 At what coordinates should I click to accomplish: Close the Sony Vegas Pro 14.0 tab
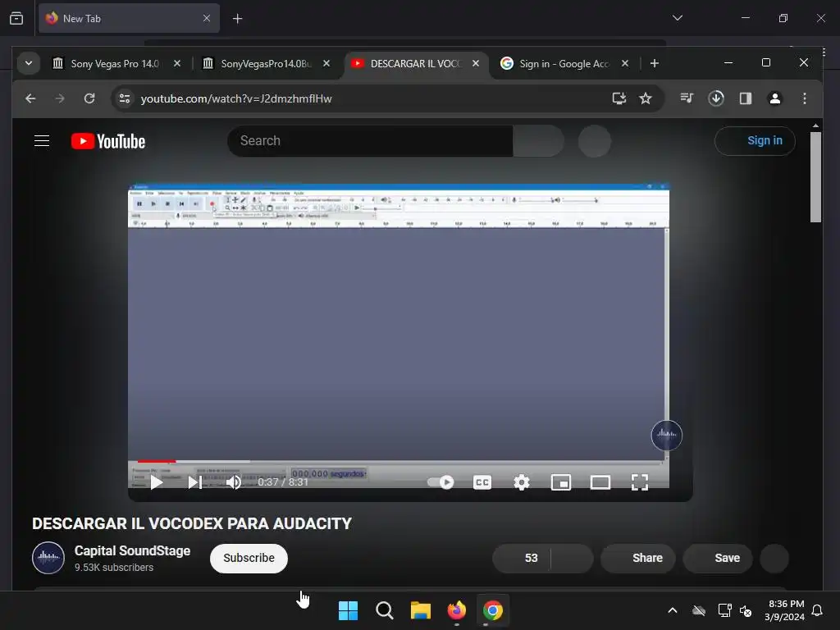pyautogui.click(x=177, y=64)
